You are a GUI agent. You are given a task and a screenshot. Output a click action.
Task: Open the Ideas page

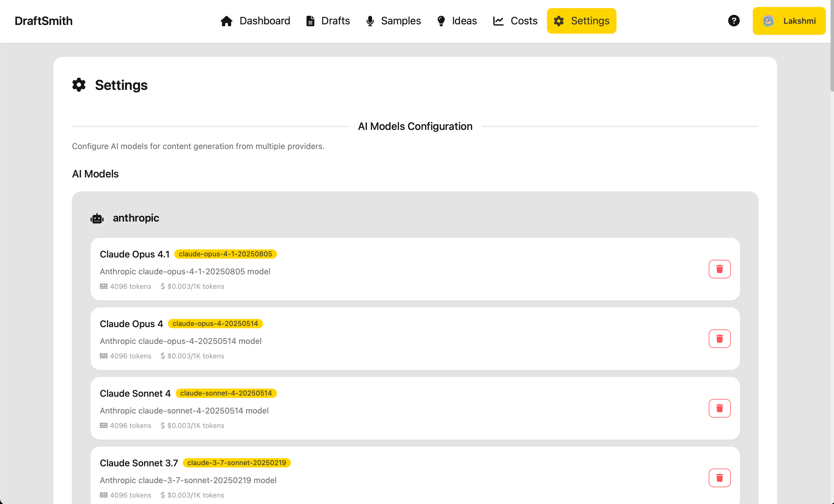click(x=457, y=21)
